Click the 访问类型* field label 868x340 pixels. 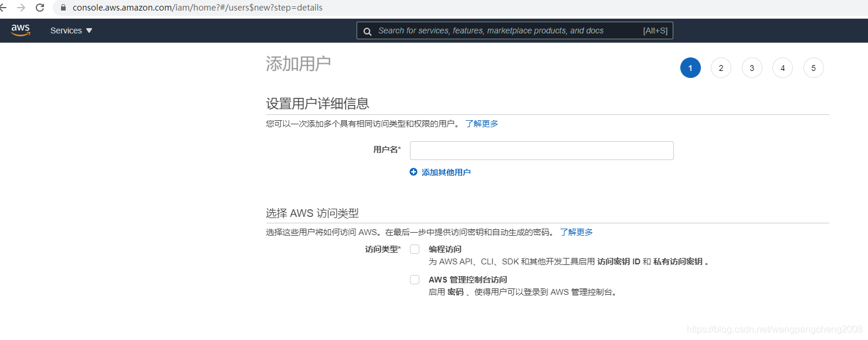tap(383, 249)
